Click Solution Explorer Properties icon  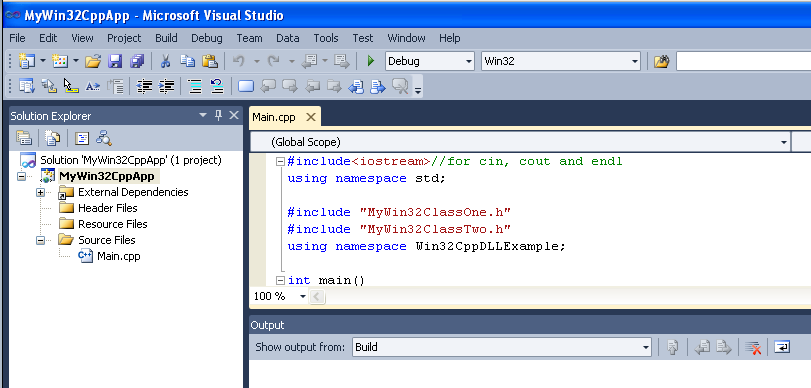pyautogui.click(x=24, y=138)
